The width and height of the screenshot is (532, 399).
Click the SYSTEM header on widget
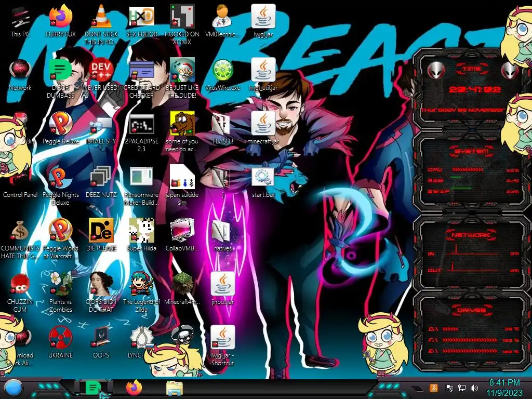tap(472, 151)
